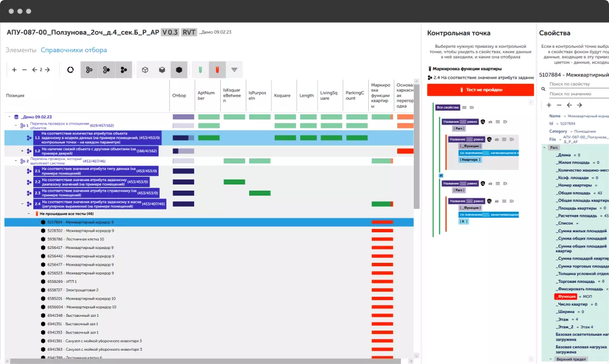609x364 pixels.
Task: Click the left arrow previous level icon in main toolbar
Action: click(x=34, y=70)
